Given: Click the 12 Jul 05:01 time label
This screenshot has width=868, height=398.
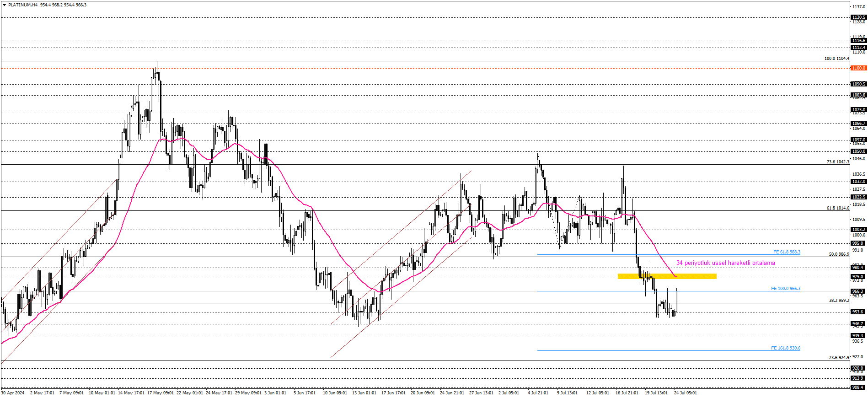Looking at the screenshot, I should 597,393.
